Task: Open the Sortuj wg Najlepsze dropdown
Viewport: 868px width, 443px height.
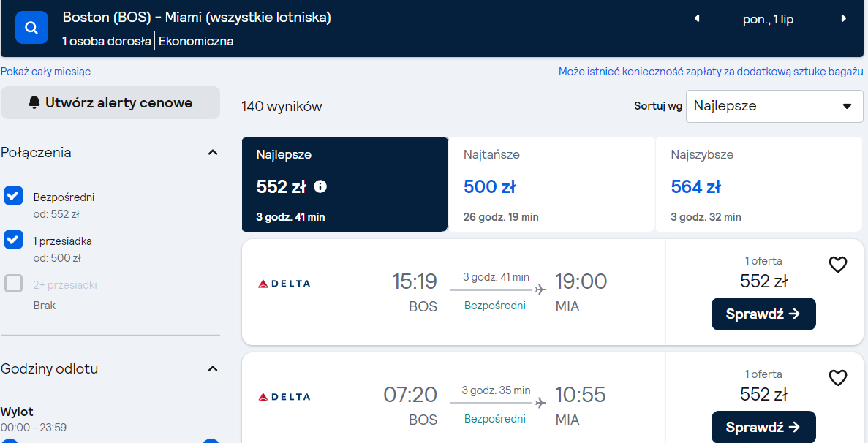Action: click(774, 106)
